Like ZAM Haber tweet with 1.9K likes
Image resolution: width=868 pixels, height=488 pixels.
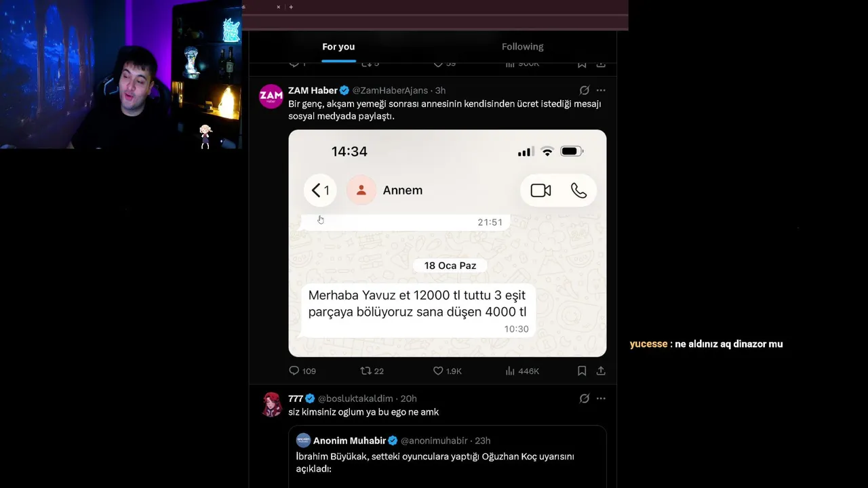click(x=448, y=371)
